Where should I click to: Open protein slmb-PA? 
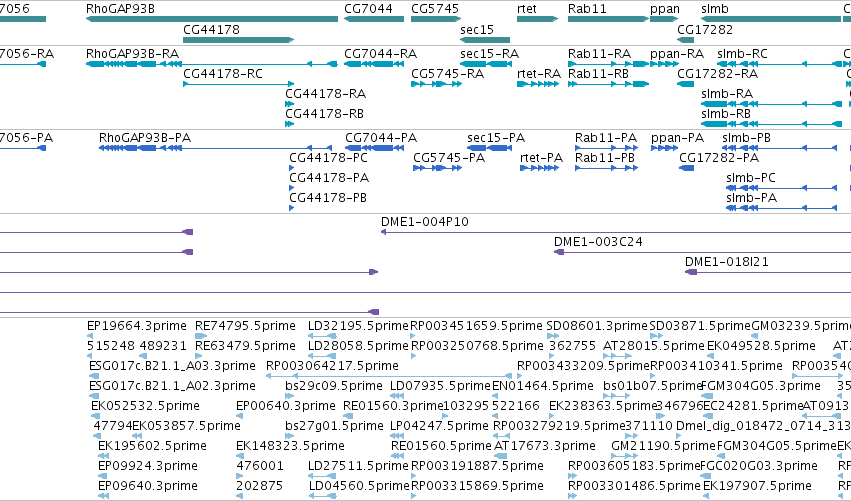coord(752,198)
